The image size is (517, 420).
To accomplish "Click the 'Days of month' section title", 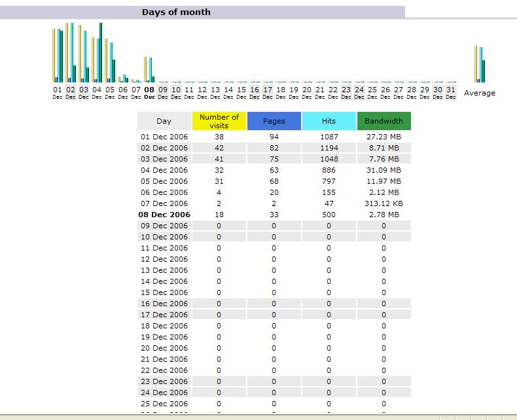I will [176, 12].
